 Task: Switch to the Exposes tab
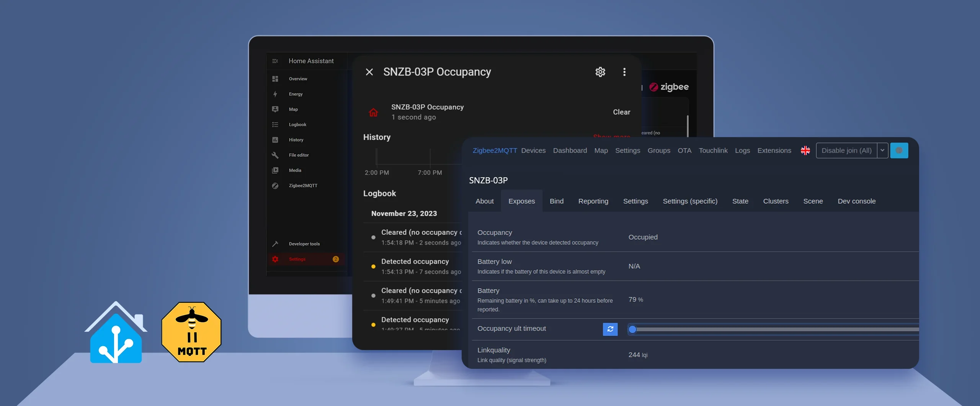[x=521, y=201]
